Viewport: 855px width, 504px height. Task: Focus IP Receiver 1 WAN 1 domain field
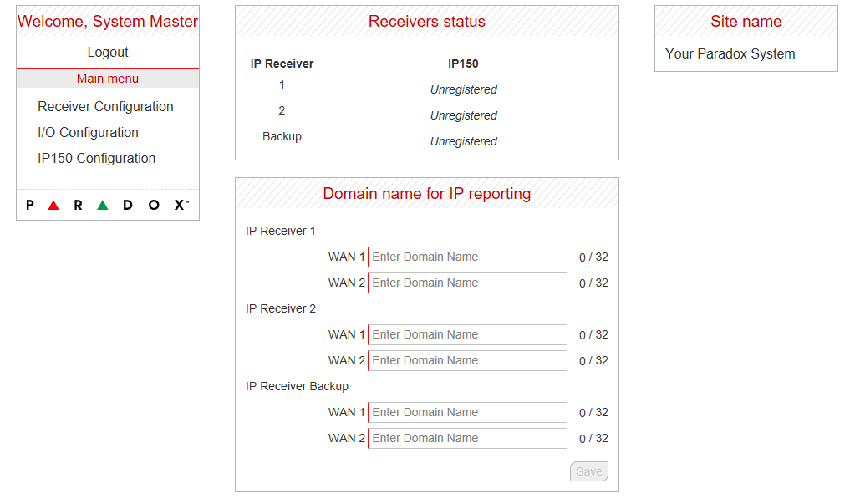pyautogui.click(x=467, y=257)
